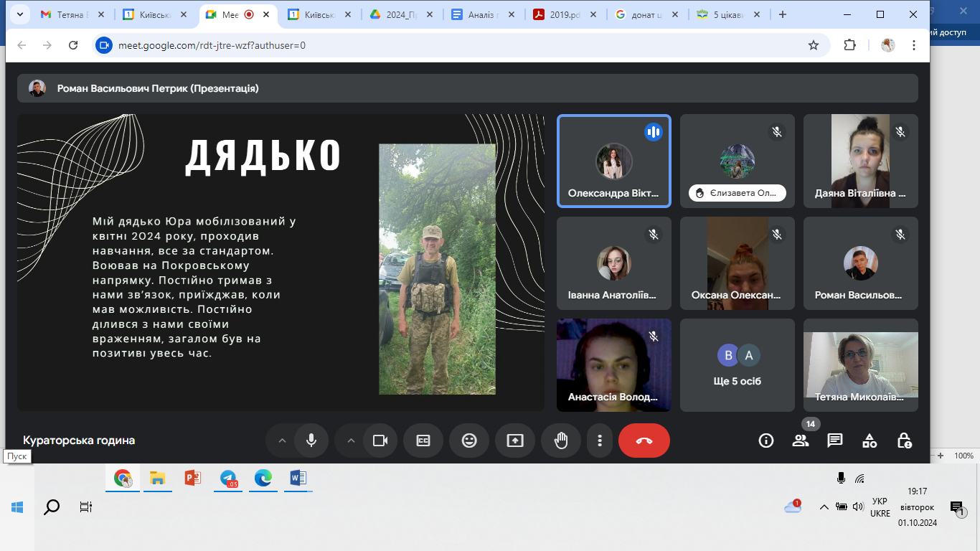Show the participants list with 14 people

(801, 441)
